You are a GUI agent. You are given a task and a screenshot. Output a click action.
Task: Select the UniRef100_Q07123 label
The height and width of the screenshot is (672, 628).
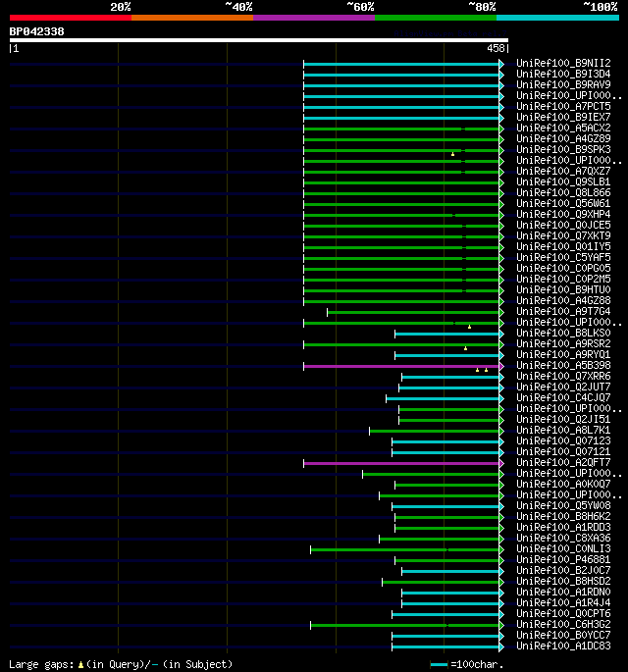[563, 441]
